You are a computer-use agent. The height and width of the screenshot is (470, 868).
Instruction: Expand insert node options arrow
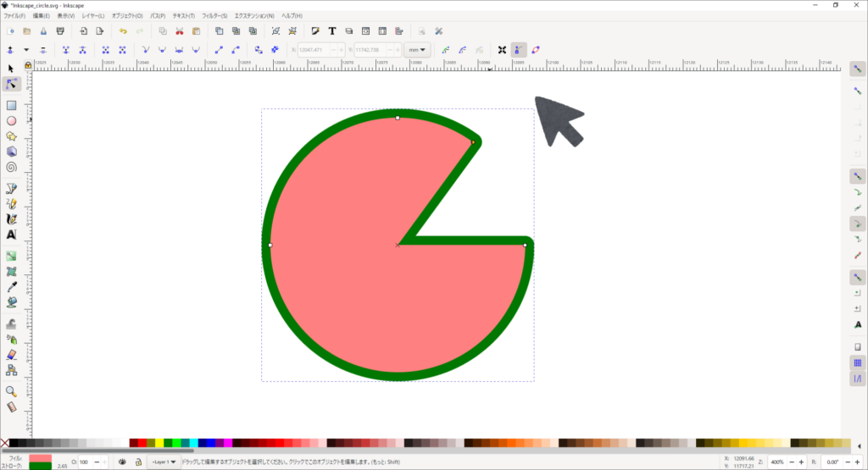tap(26, 50)
